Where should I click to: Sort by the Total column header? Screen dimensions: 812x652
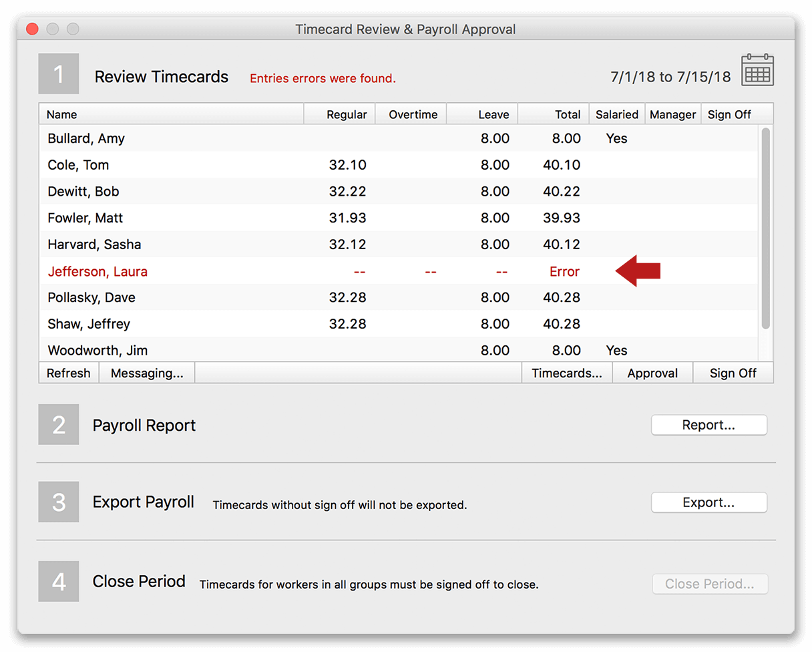click(x=567, y=114)
